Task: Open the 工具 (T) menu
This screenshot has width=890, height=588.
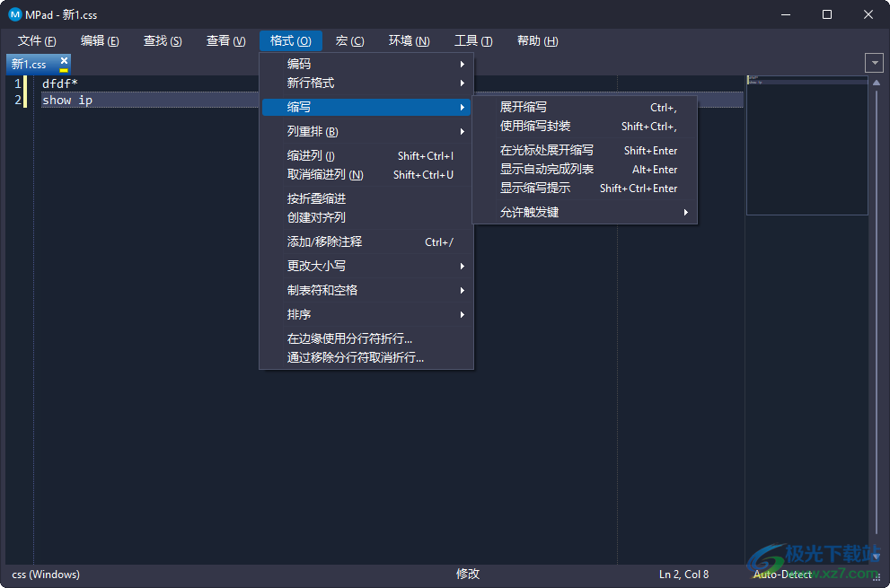Action: 473,41
